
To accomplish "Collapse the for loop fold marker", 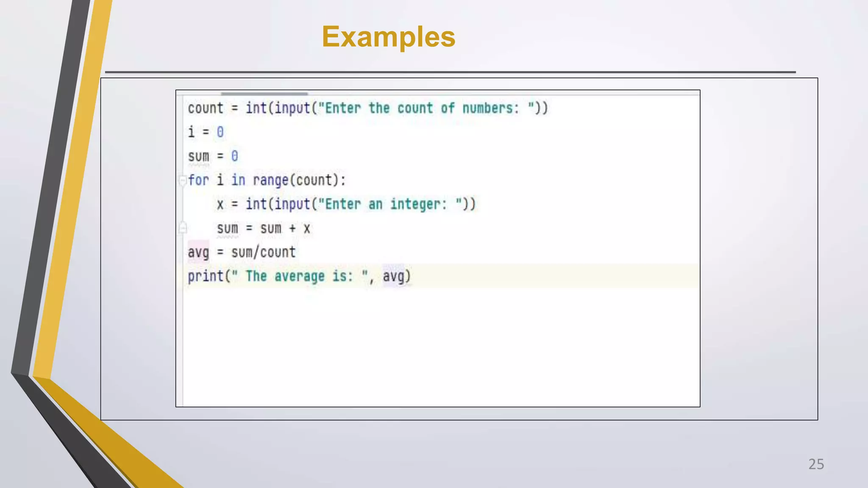I will (183, 181).
